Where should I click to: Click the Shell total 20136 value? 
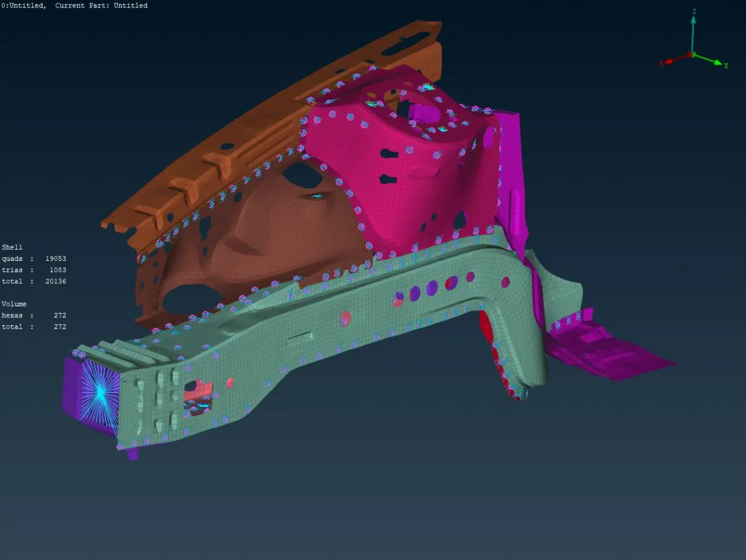tap(56, 282)
